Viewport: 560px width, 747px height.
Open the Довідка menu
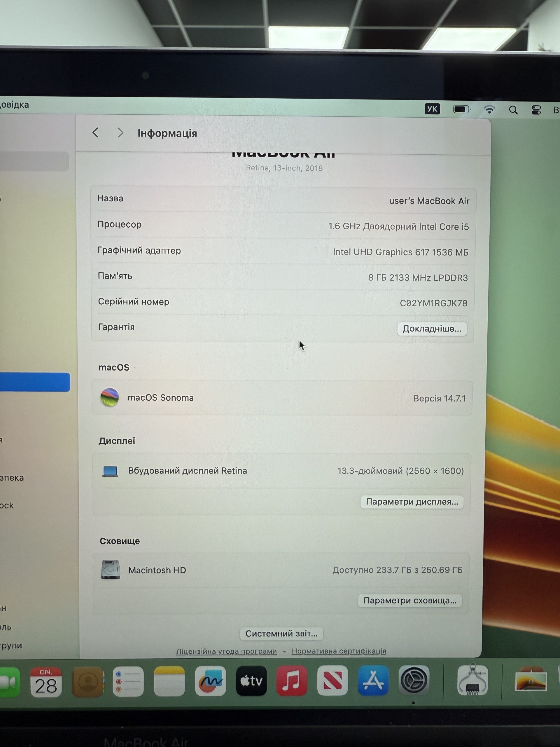coord(14,105)
